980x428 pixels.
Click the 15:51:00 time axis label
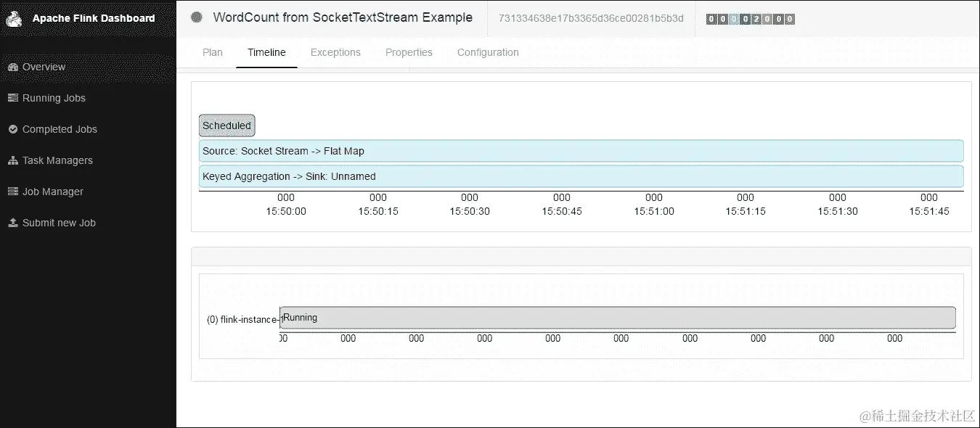[654, 211]
